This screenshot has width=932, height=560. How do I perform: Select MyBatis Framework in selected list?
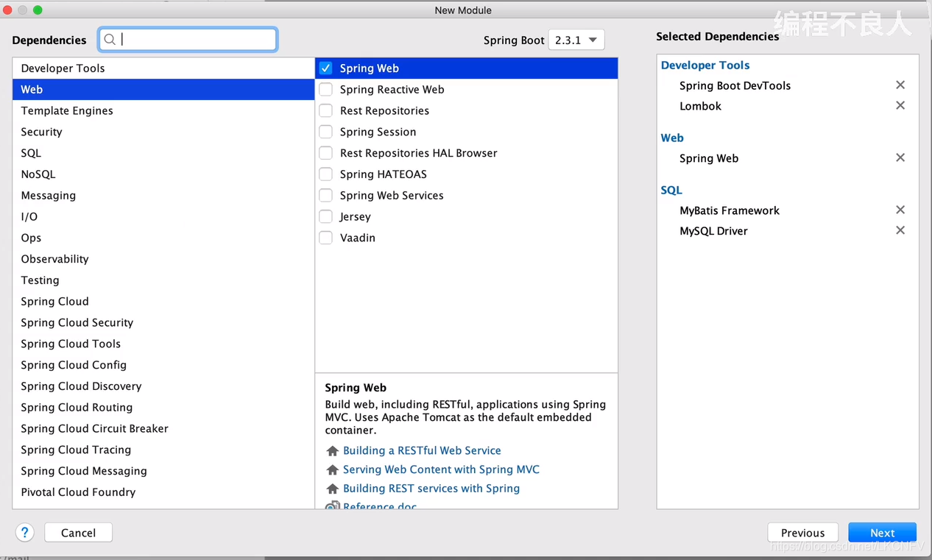(730, 210)
